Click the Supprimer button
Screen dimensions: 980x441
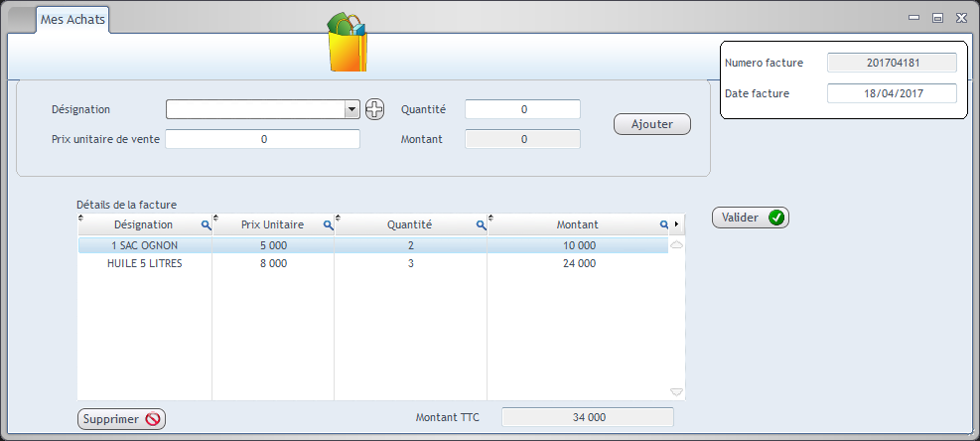pyautogui.click(x=121, y=419)
